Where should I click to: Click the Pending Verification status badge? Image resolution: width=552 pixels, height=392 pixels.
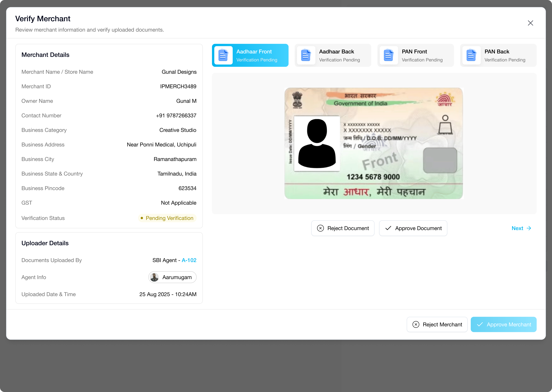[167, 218]
